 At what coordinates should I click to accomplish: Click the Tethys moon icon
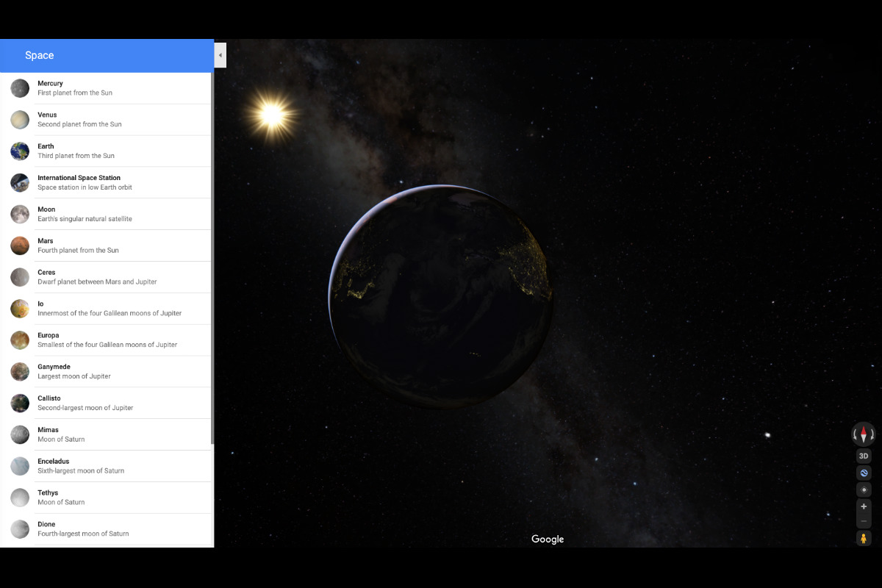20,498
